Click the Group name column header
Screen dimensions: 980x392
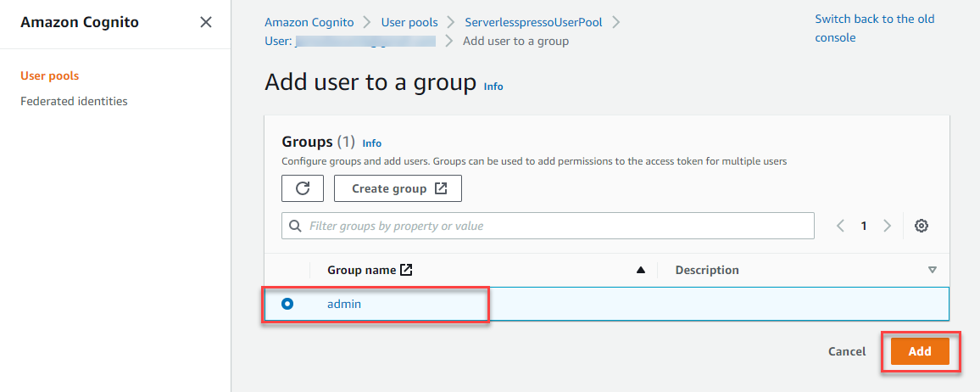click(361, 270)
